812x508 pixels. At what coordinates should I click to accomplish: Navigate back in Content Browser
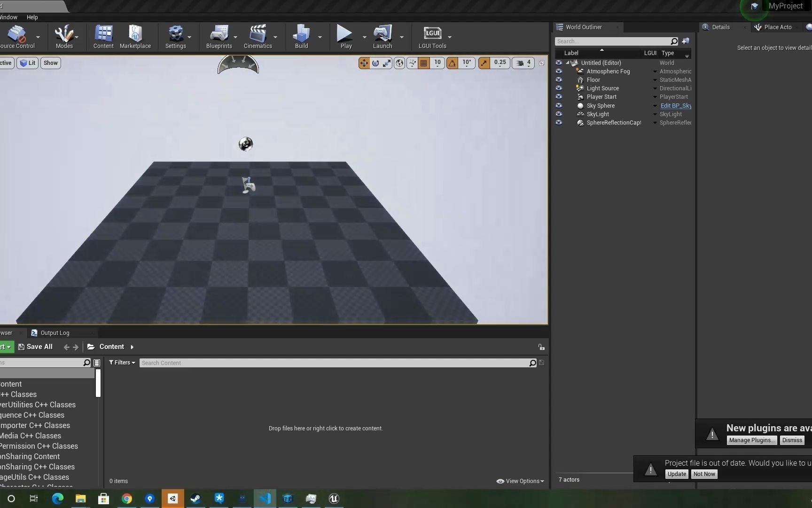pyautogui.click(x=66, y=347)
